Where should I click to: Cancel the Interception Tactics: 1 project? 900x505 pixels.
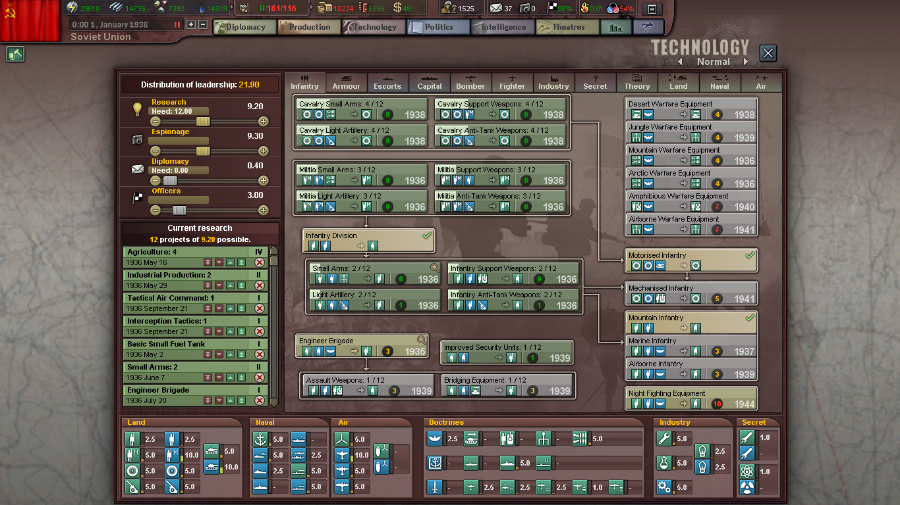point(259,331)
